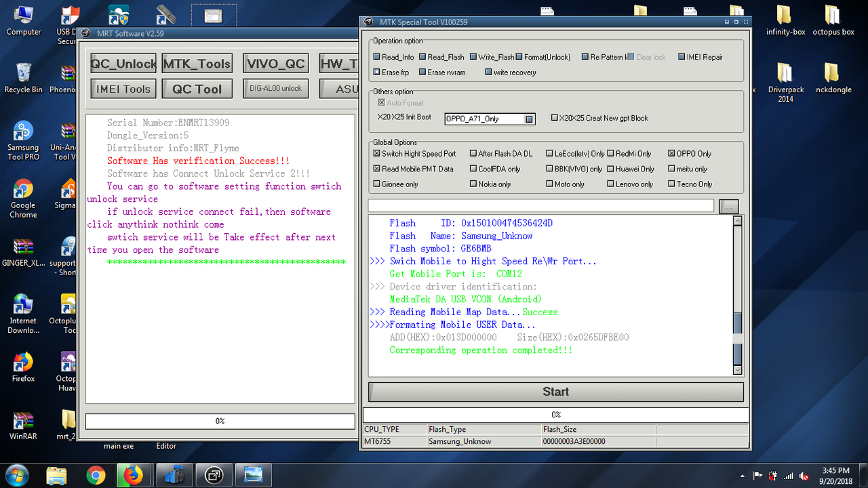Screen dimensions: 868x488
Task: Open IMEI Tools in MRT Software
Action: coord(123,89)
